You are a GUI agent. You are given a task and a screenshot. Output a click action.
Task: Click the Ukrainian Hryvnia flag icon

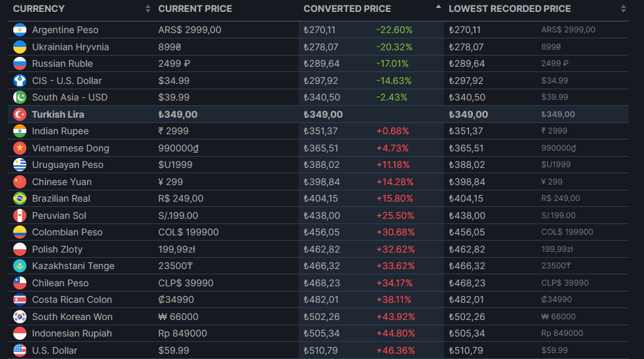[20, 47]
